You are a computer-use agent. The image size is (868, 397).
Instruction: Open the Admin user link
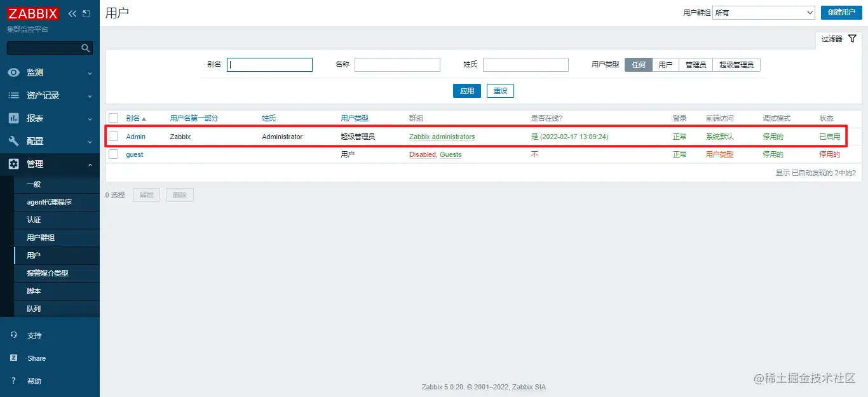click(x=135, y=137)
